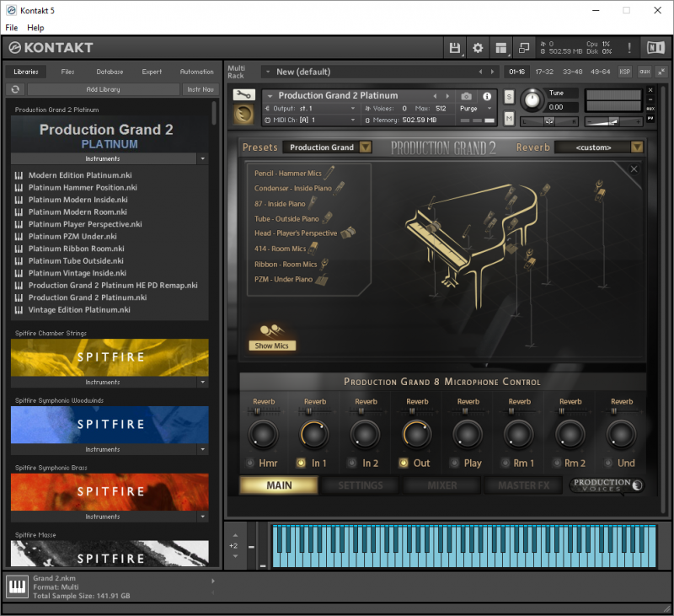674x616 pixels.
Task: Select previous instrument arrow
Action: pyautogui.click(x=435, y=96)
